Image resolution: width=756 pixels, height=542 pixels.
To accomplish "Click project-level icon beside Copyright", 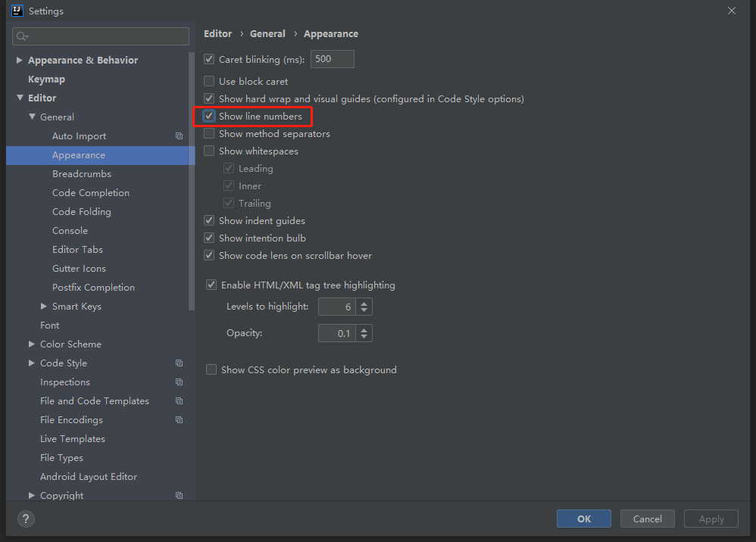I will pos(179,495).
